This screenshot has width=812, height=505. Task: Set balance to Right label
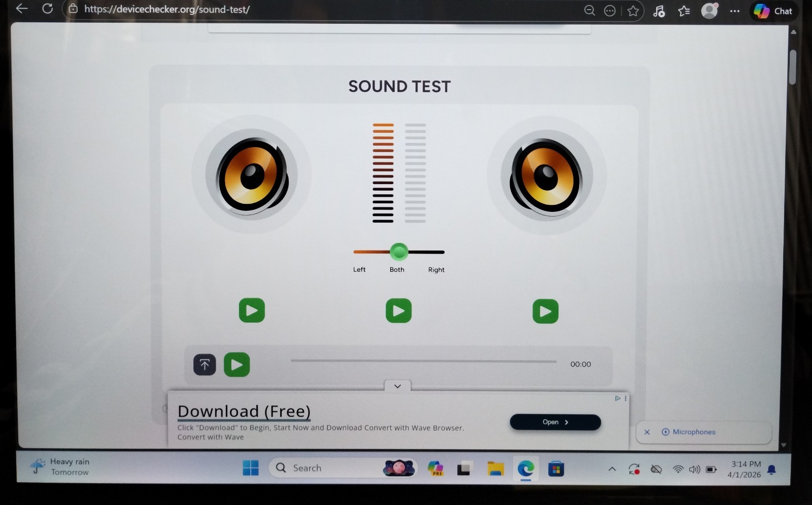pyautogui.click(x=436, y=270)
